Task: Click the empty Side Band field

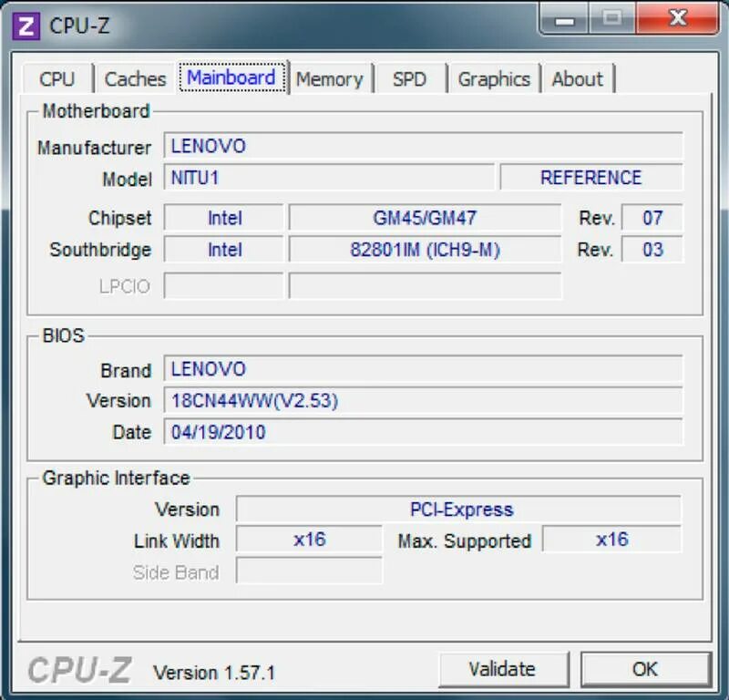Action: [x=309, y=571]
